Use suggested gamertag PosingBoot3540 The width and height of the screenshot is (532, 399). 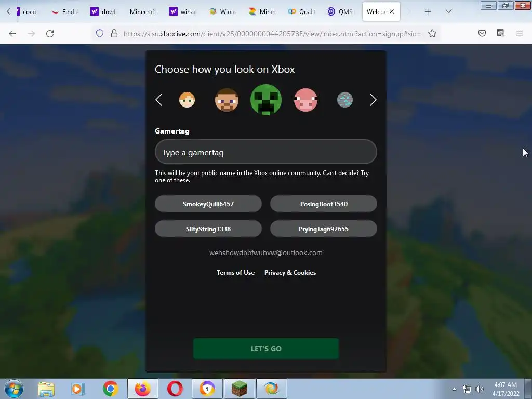click(324, 204)
